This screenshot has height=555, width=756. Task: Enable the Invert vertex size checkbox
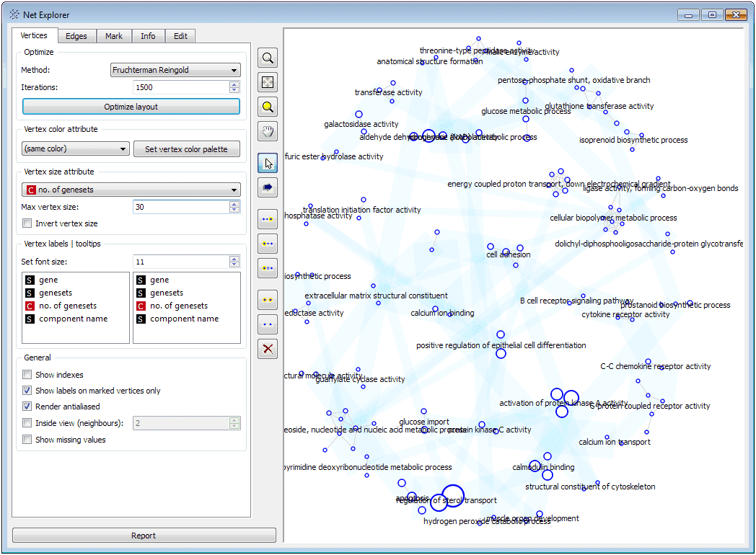27,223
